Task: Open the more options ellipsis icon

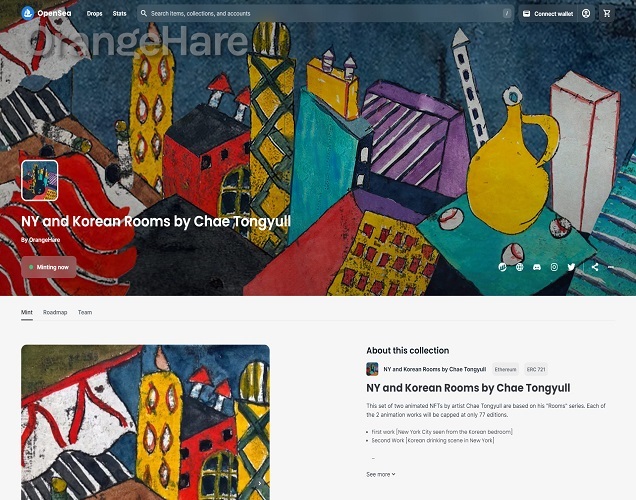Action: [x=610, y=267]
